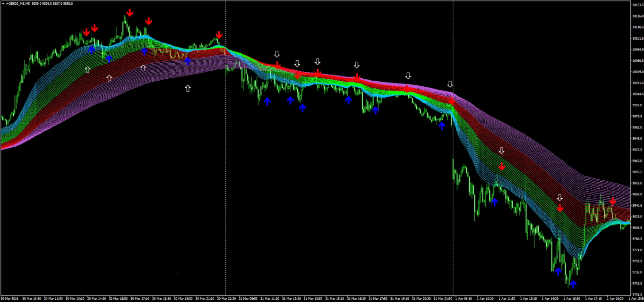
Task: Click the 30 Mar 2016 date label
Action: click(x=10, y=299)
